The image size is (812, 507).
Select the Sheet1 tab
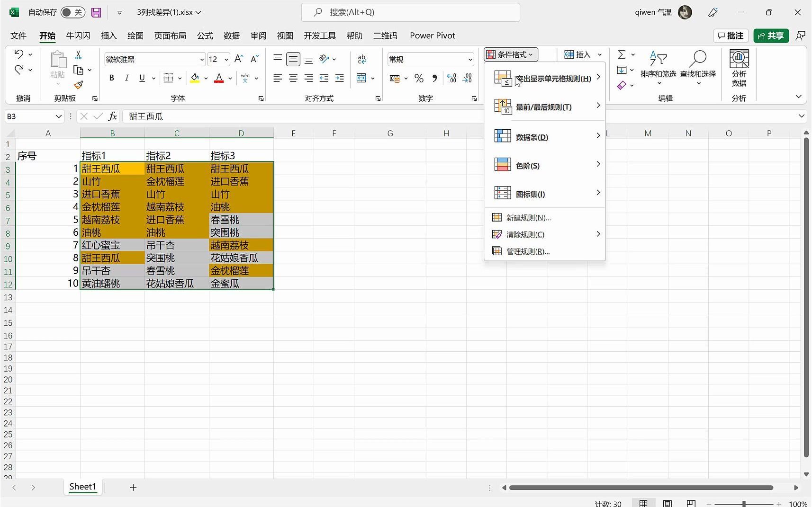[83, 487]
